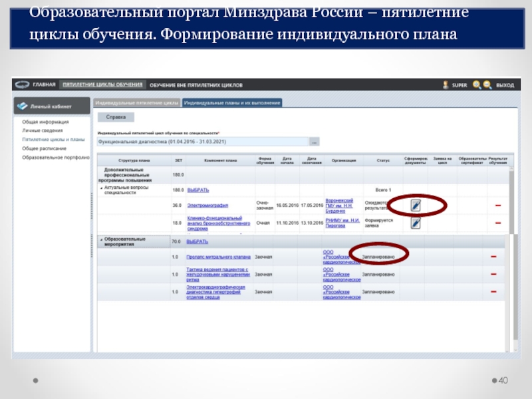532x399 pixels.
Task: Open the specialty selector ellipsis button
Action: point(315,142)
